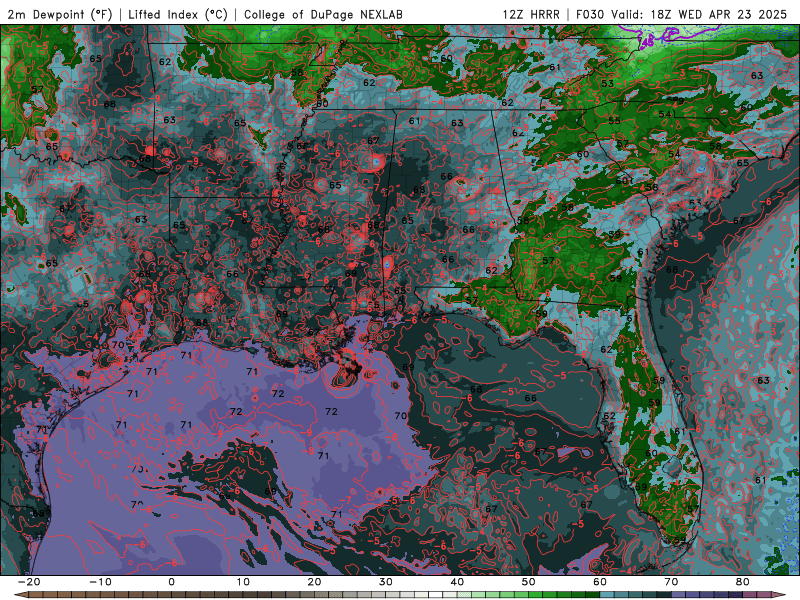This screenshot has height=600, width=800.
Task: Select the 0 value on the colorbar
Action: 171,582
